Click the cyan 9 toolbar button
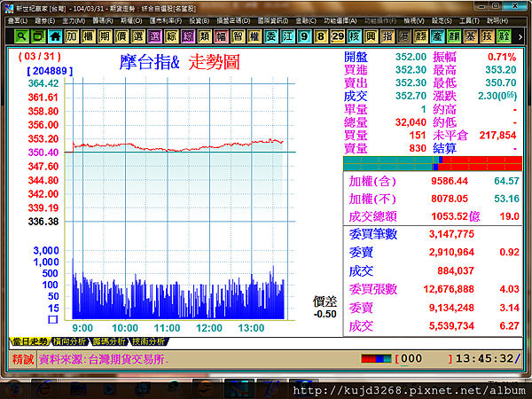The width and height of the screenshot is (532, 399). click(x=304, y=36)
